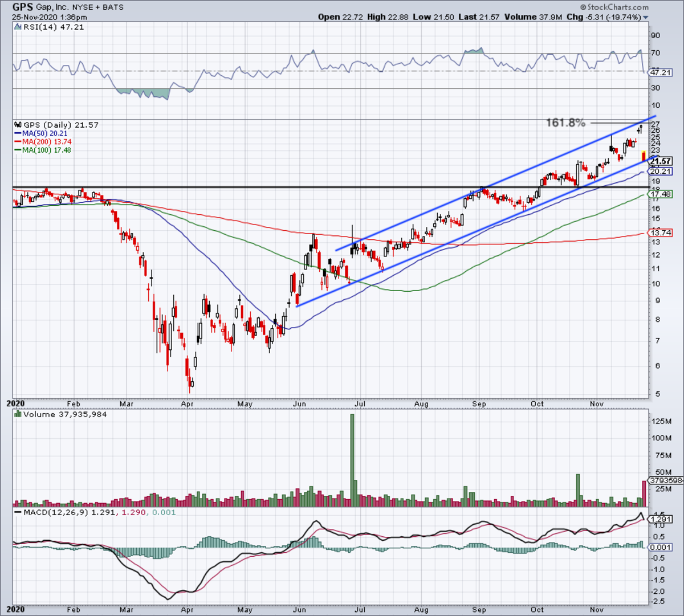Click the -2.5 level on MACD axis
The width and height of the screenshot is (684, 616).
658,602
